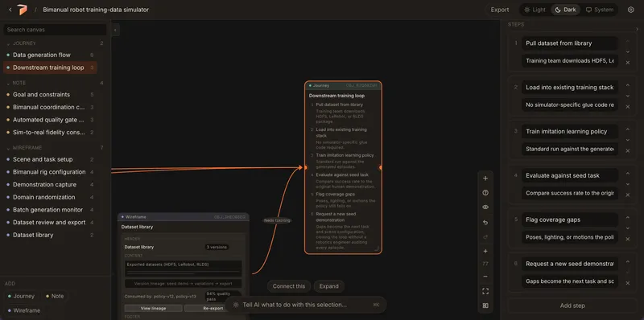Move step 1 down
Image resolution: width=644 pixels, height=320 pixels.
coord(628,51)
